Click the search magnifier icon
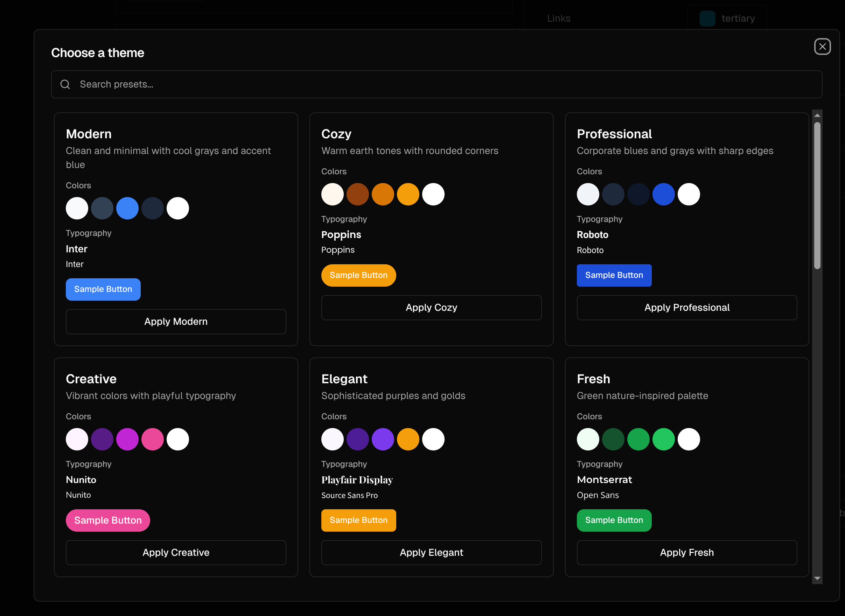This screenshot has height=616, width=845. tap(65, 84)
